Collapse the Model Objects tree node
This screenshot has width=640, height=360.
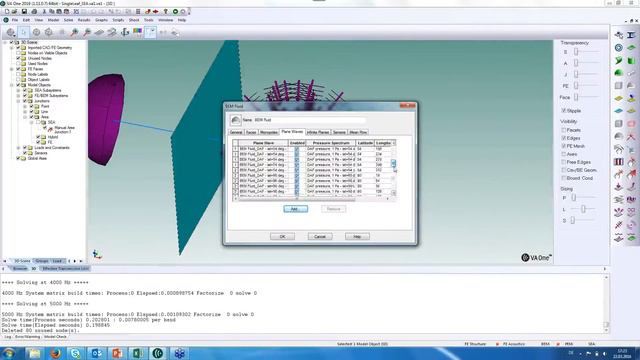11,85
